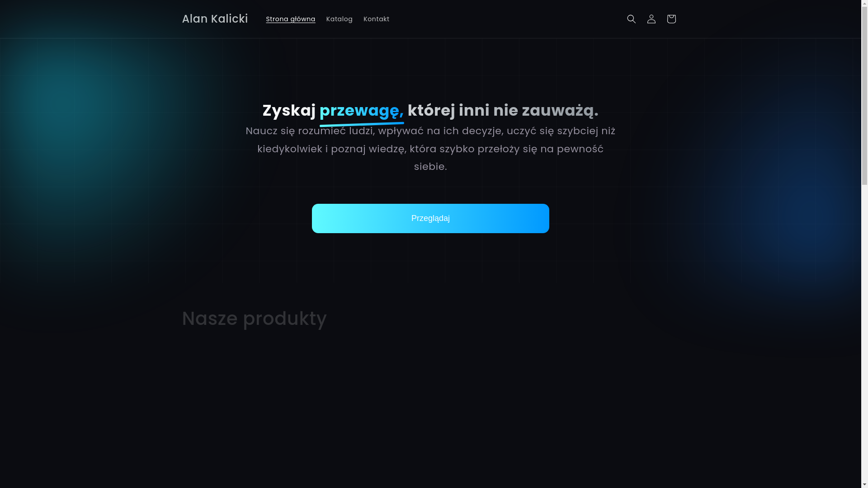Open the search magnifier icon
The height and width of the screenshot is (488, 868).
pyautogui.click(x=631, y=19)
